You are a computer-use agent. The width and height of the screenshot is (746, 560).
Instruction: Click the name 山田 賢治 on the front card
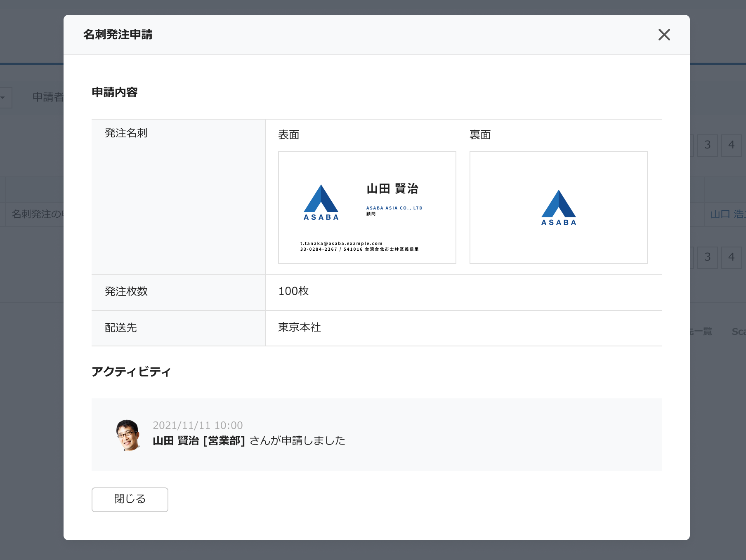pyautogui.click(x=392, y=189)
